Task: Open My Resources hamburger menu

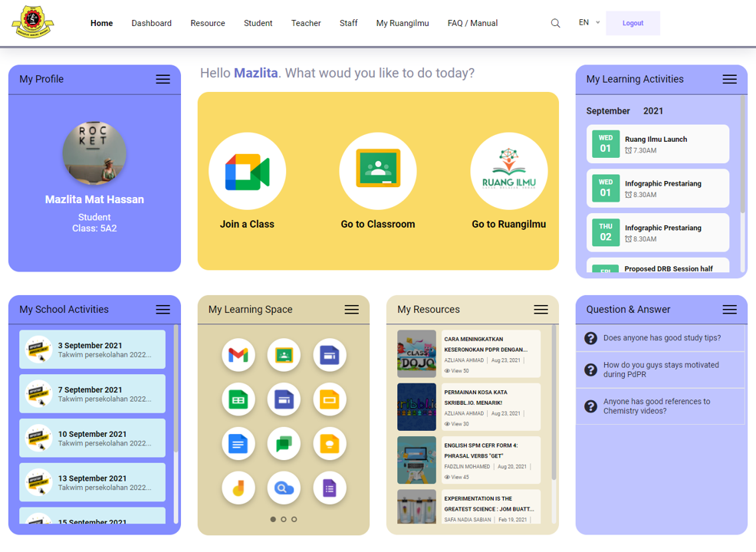Action: click(x=541, y=310)
